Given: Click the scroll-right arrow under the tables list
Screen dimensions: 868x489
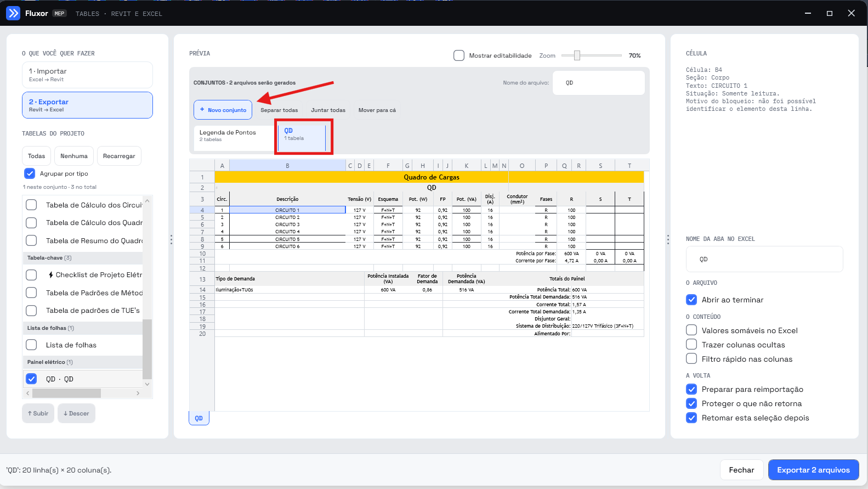Looking at the screenshot, I should (138, 394).
